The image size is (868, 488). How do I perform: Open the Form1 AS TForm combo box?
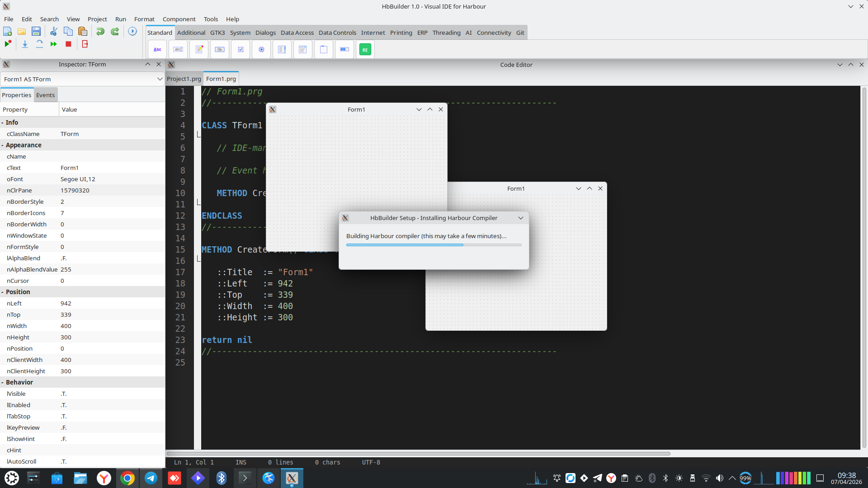(x=82, y=79)
